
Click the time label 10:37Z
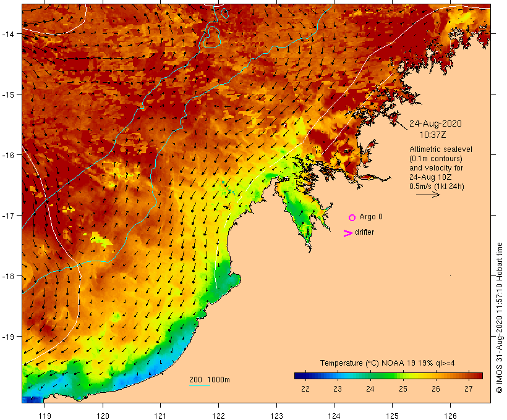pos(433,135)
